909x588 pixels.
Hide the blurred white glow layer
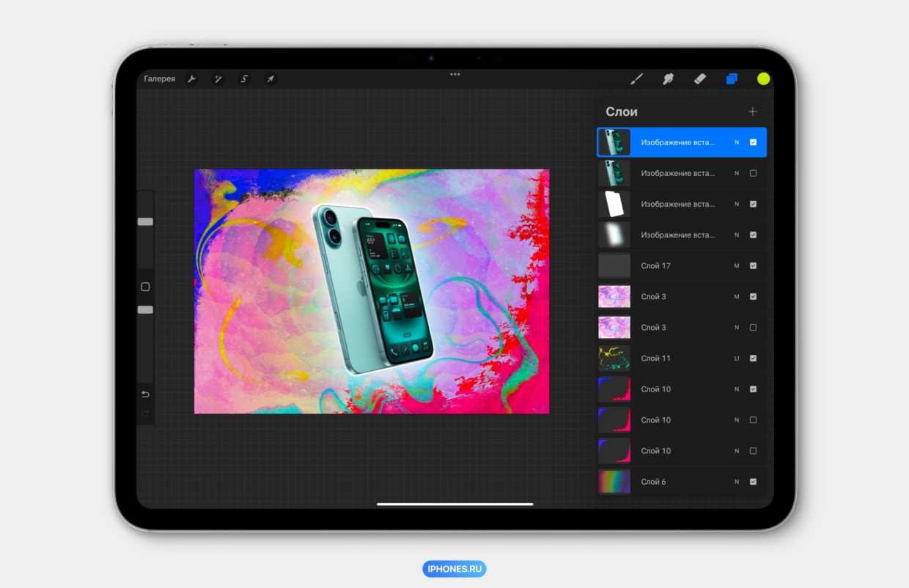(753, 235)
